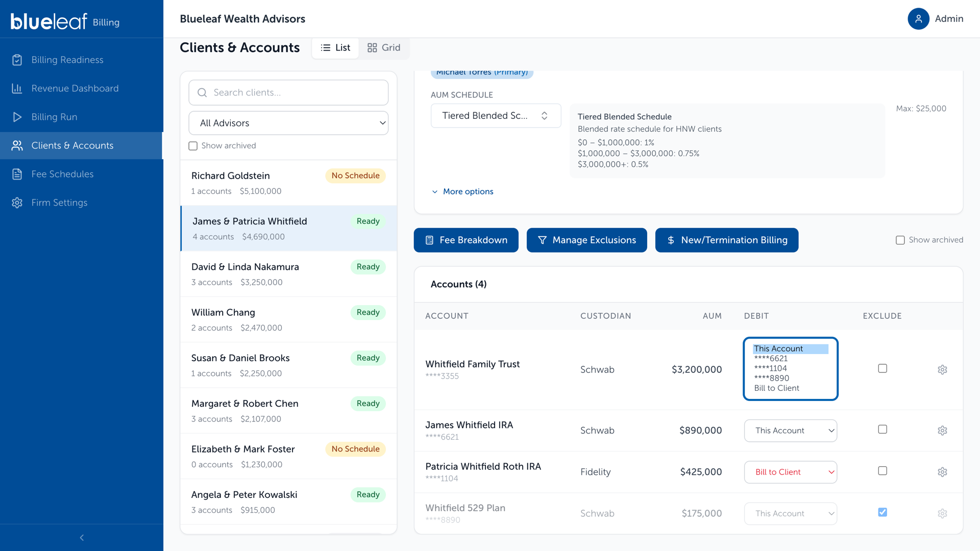This screenshot has height=551, width=980.
Task: Open Bill to Client dropdown for Roth IRA
Action: pos(790,472)
